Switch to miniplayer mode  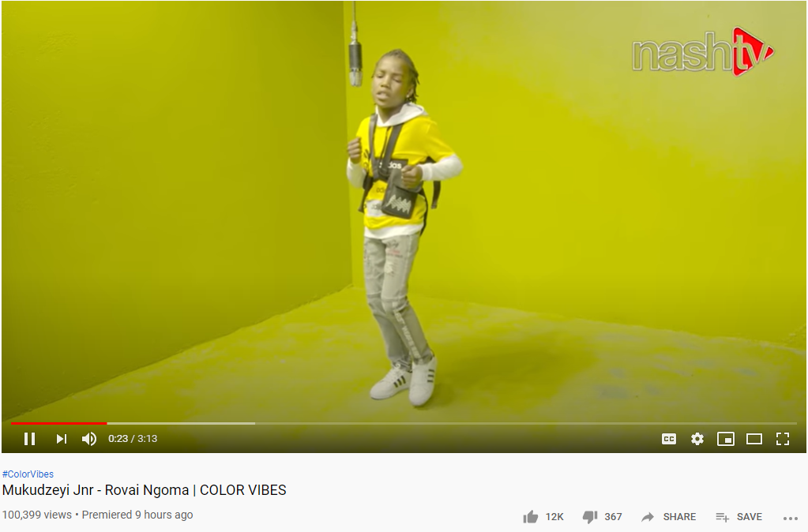click(x=726, y=439)
